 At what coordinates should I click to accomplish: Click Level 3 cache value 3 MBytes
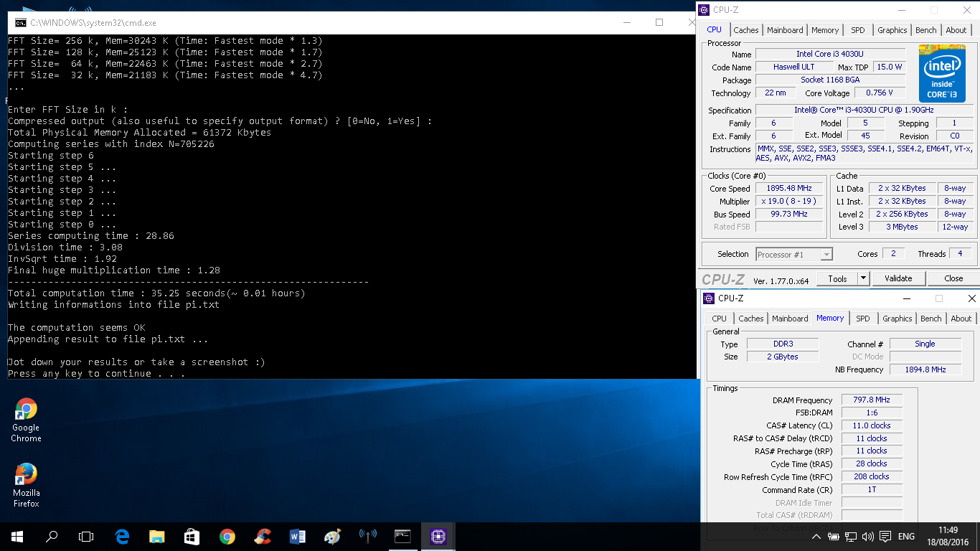(903, 227)
